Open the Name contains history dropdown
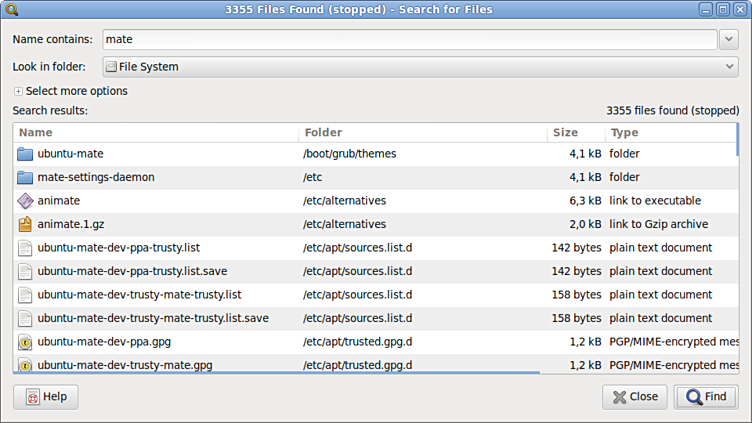 tap(728, 40)
